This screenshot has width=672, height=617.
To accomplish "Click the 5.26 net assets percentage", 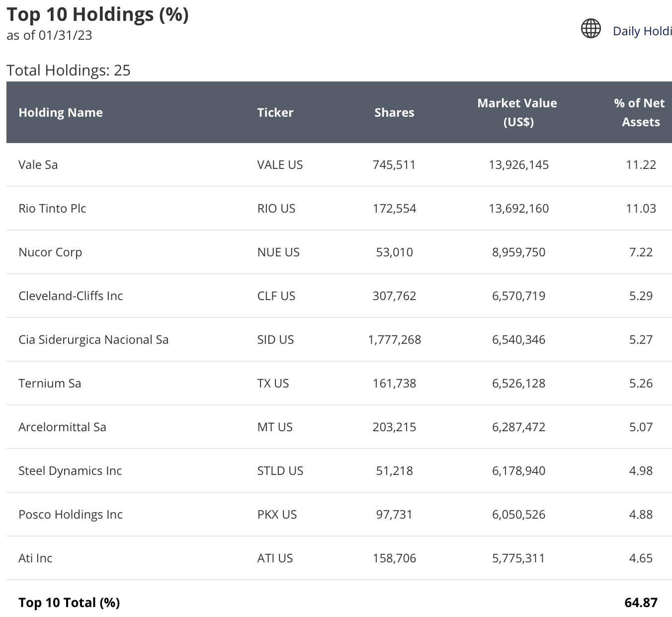I will point(641,383).
